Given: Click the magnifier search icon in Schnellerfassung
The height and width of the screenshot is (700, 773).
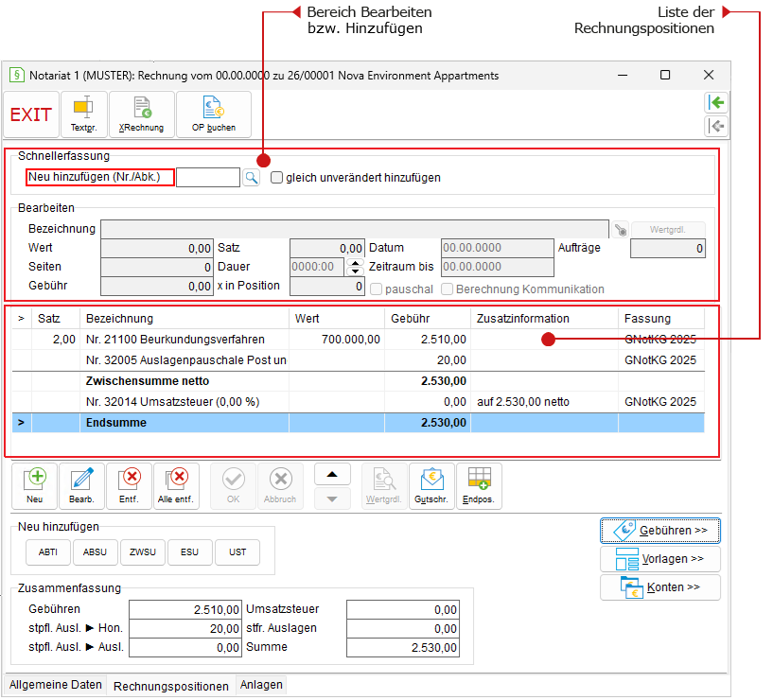Looking at the screenshot, I should pos(252,178).
